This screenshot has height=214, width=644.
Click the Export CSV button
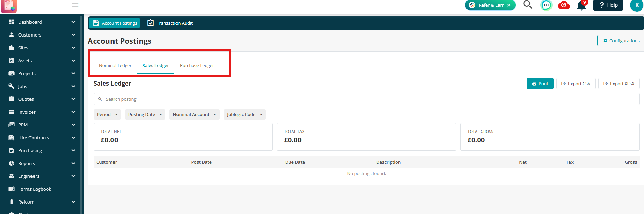coord(576,84)
